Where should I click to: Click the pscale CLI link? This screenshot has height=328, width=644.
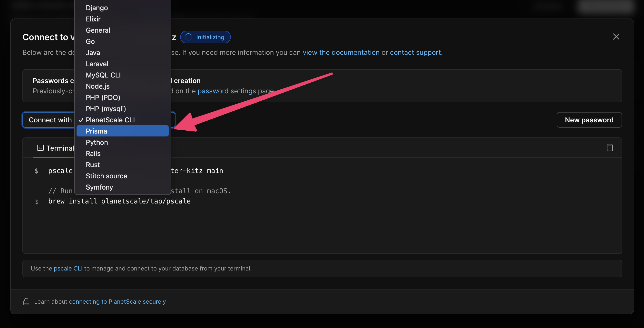click(x=68, y=268)
